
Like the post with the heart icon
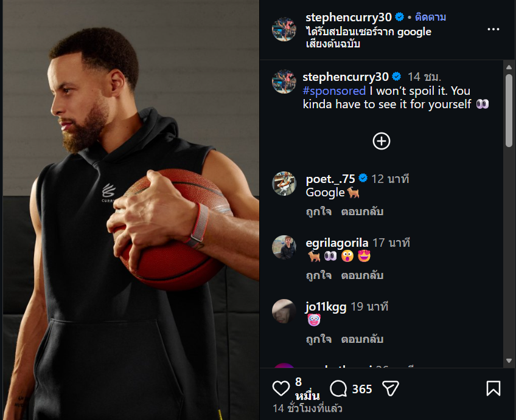281,389
